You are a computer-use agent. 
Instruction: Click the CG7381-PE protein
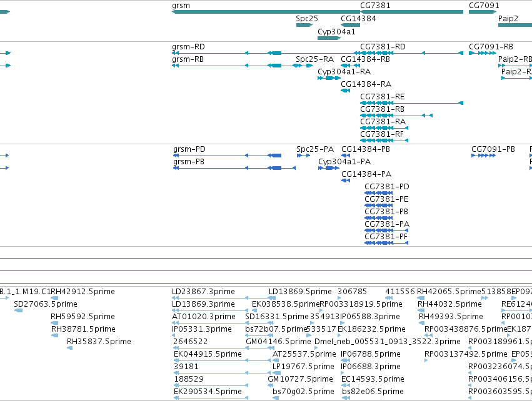pos(379,205)
